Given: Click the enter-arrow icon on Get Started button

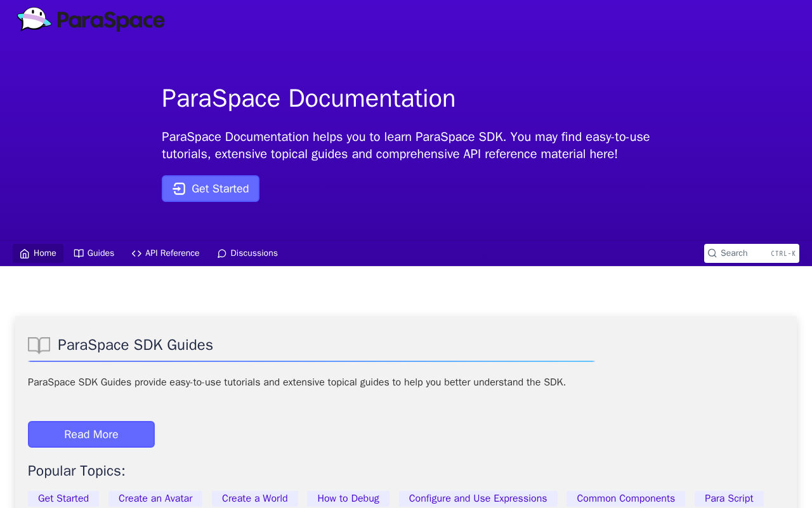Looking at the screenshot, I should 179,189.
